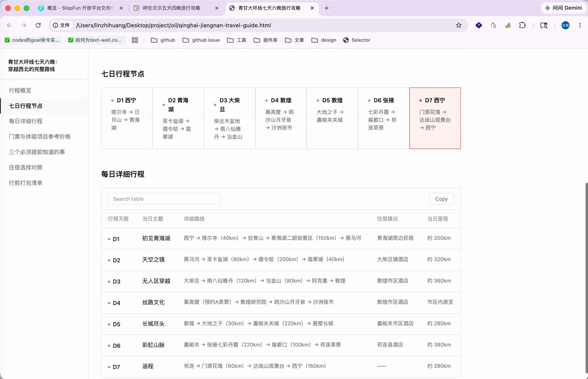The width and height of the screenshot is (588, 379).
Task: Jump to 每日详细行程 in sidebar
Action: tap(44, 121)
